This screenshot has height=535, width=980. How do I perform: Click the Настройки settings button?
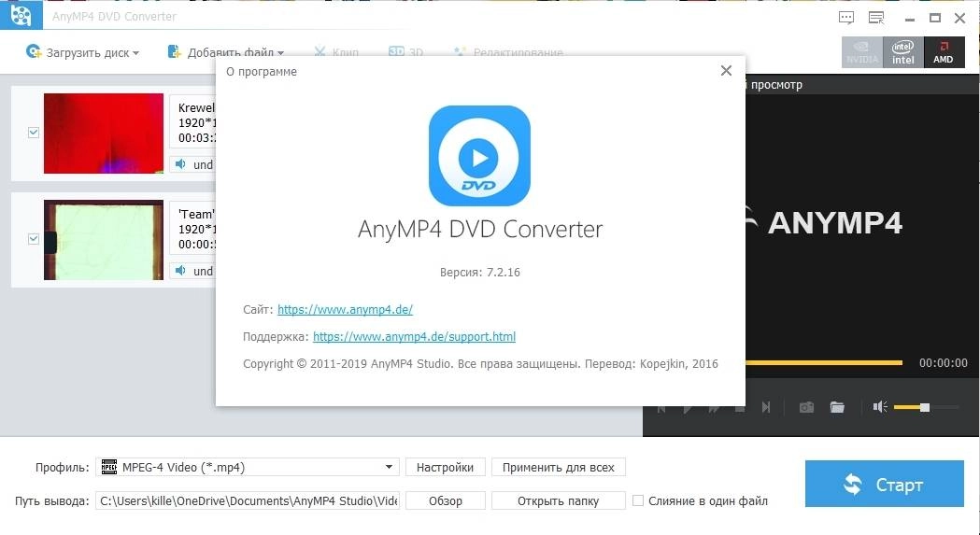pyautogui.click(x=445, y=467)
